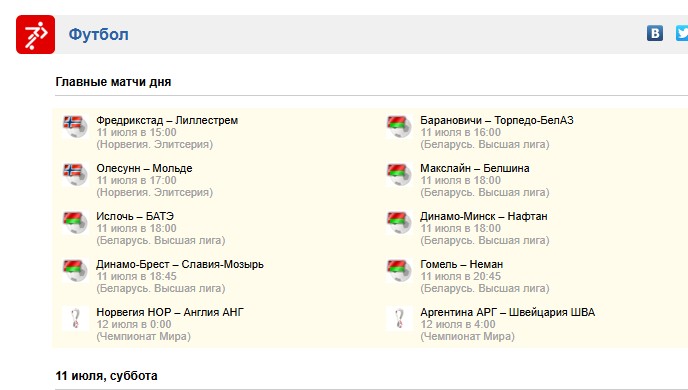Click '(Беларусь. Высшая лига)' under Ислочь match
This screenshot has height=390, width=688.
(x=161, y=240)
